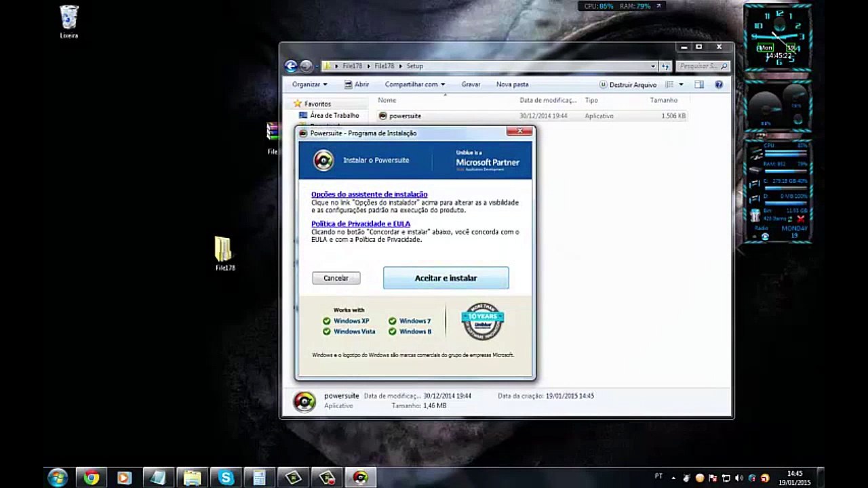Click the Microsoft Partner badge
This screenshot has width=868, height=488.
click(488, 161)
